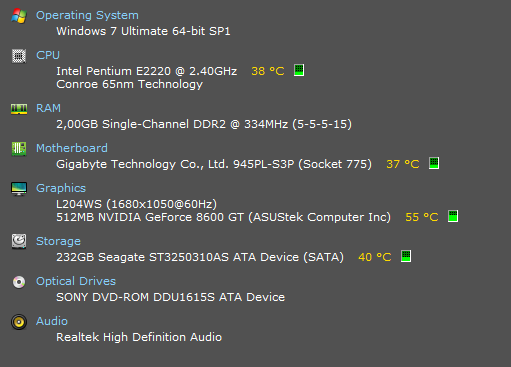The image size is (511, 367).
Task: Select the CPU temperature reading 38 °C
Action: [268, 71]
